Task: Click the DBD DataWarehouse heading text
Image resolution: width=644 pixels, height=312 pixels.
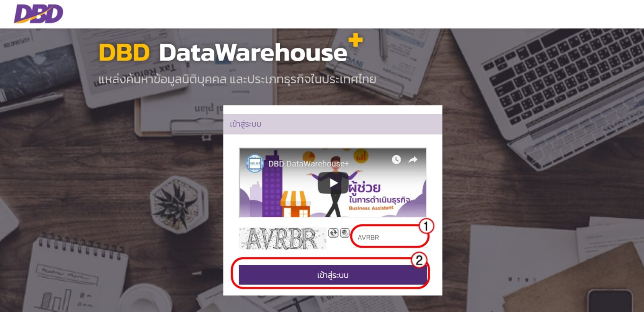Action: pos(223,53)
